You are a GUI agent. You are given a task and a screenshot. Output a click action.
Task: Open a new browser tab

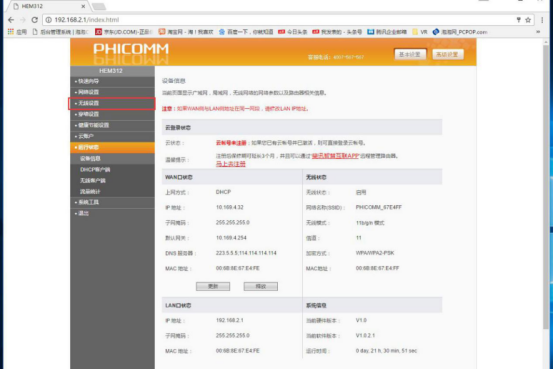(x=99, y=6)
